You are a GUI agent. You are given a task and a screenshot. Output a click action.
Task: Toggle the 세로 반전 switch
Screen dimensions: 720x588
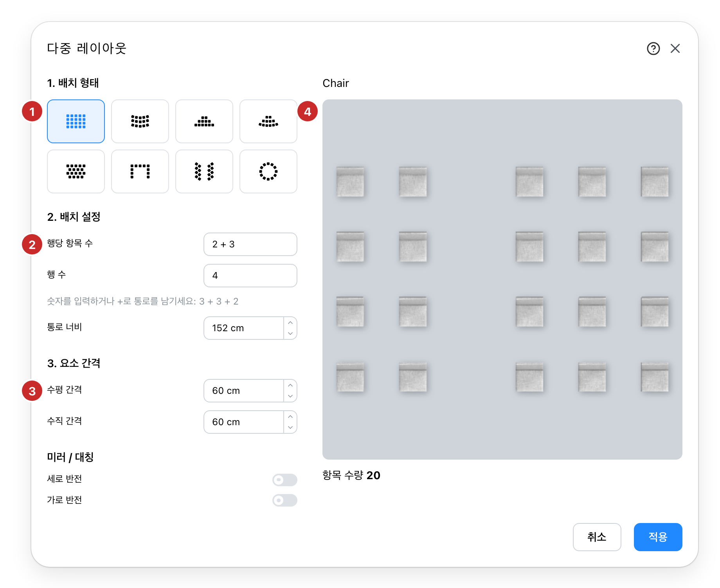pyautogui.click(x=285, y=480)
